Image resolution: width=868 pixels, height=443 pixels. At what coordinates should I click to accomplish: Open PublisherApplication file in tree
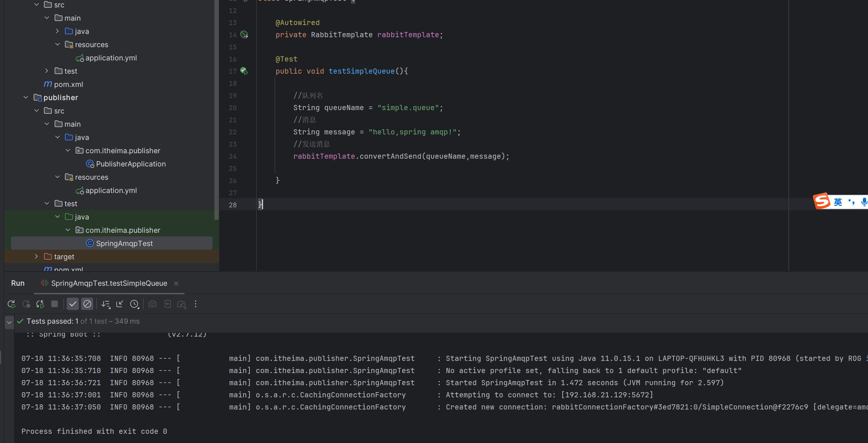[x=131, y=164]
